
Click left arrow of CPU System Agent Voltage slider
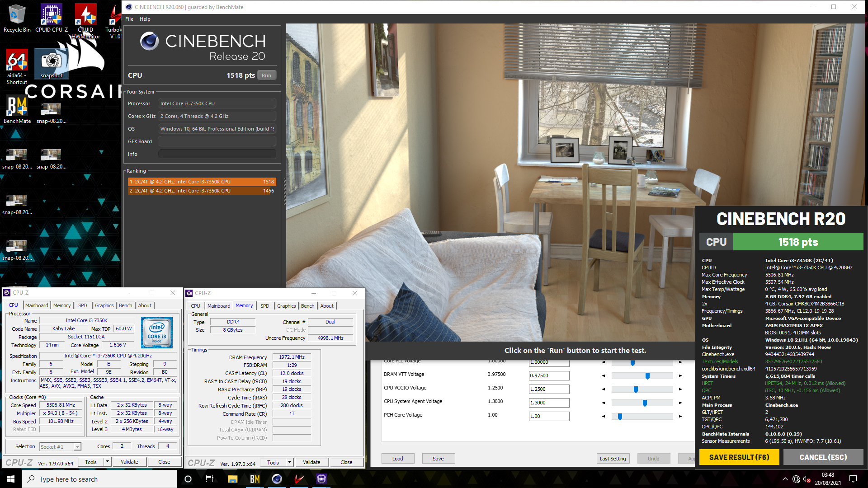(603, 403)
